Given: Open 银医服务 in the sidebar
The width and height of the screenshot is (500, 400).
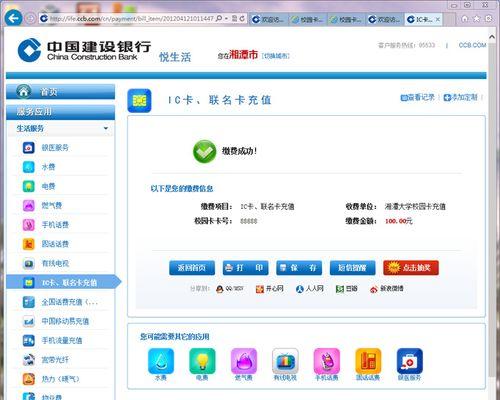Looking at the screenshot, I should click(55, 148).
